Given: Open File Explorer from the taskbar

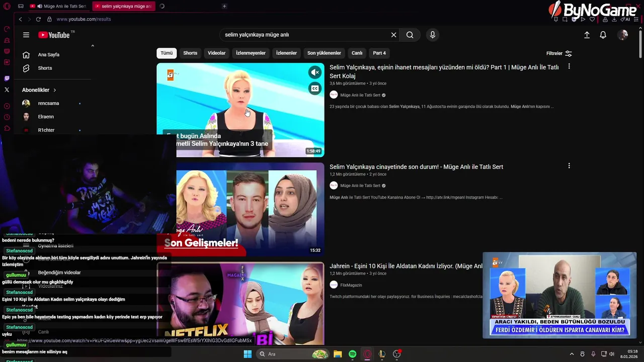Looking at the screenshot, I should click(x=338, y=354).
